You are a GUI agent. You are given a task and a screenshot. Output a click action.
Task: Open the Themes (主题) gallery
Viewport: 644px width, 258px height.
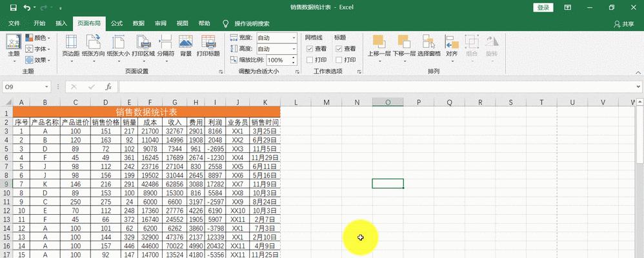coord(14,48)
